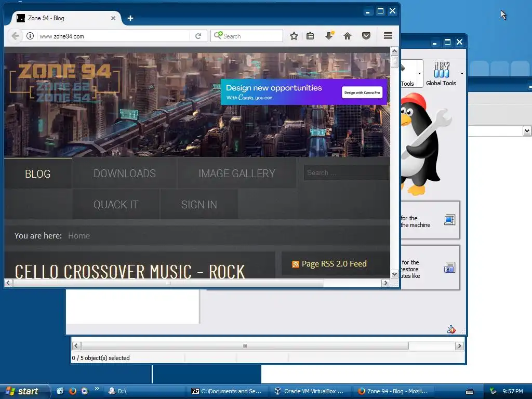Click the Firefox vertical scrollbar up arrow
Viewport: 532px width, 399px height.
394,51
